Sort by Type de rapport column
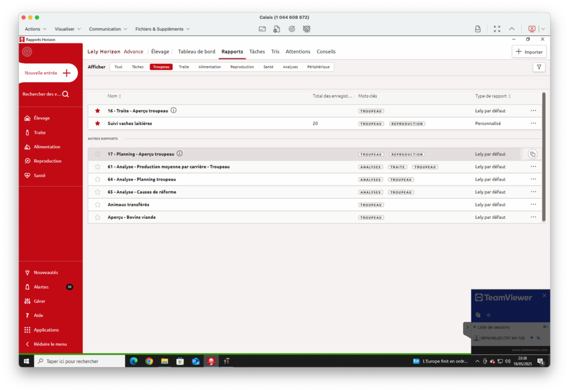The height and width of the screenshot is (392, 569). click(x=493, y=96)
